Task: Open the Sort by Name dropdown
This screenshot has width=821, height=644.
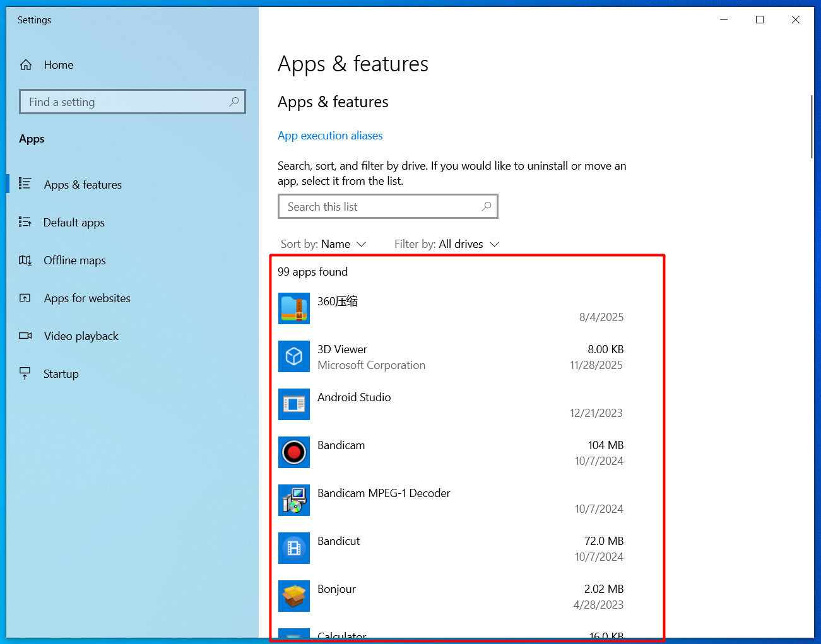Action: 323,244
